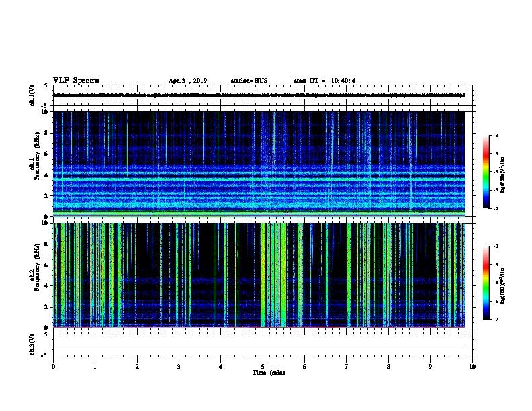Click time axis tick label "2"
The height and width of the screenshot is (411, 532).
pyautogui.click(x=137, y=367)
